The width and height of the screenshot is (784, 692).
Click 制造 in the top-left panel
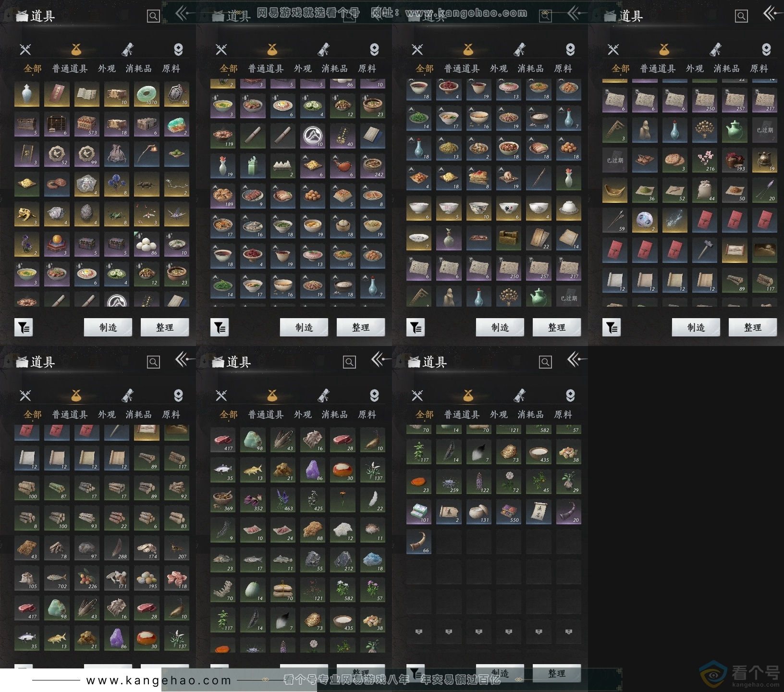[108, 327]
